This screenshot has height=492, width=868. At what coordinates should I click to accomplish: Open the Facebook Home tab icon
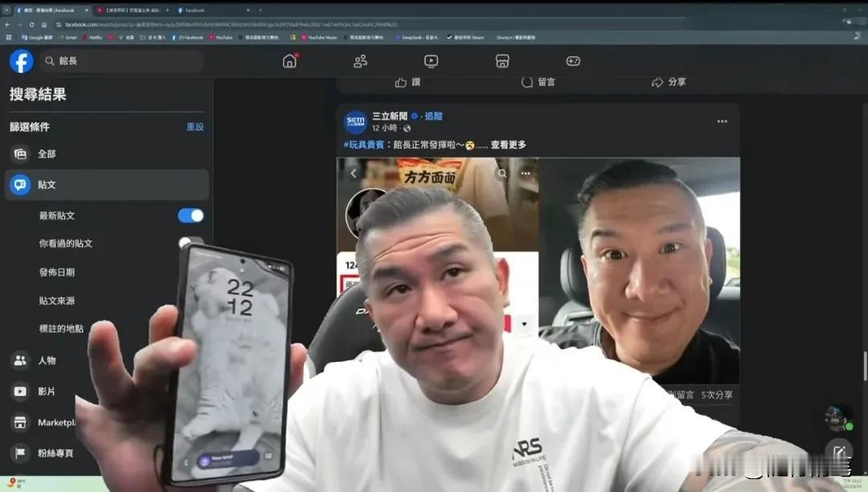click(x=289, y=61)
